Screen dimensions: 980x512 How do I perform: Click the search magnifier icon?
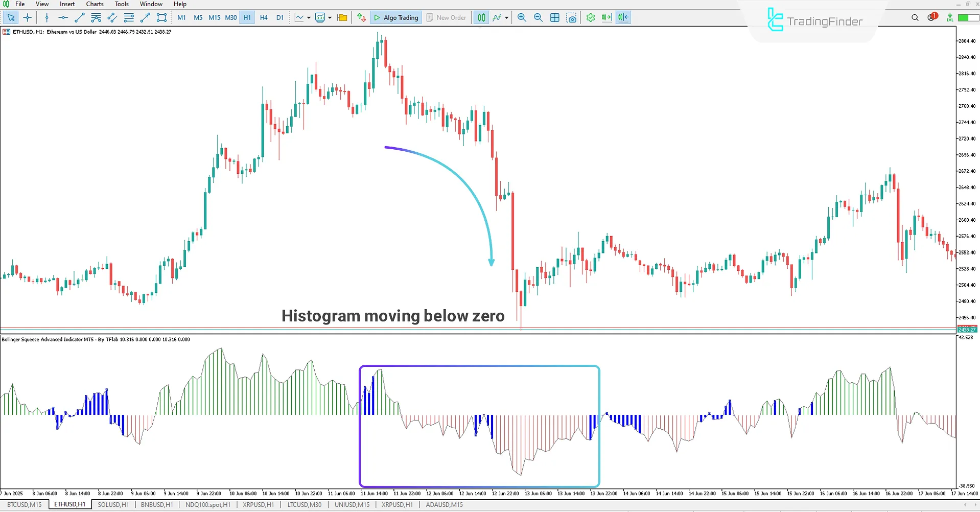(x=915, y=17)
